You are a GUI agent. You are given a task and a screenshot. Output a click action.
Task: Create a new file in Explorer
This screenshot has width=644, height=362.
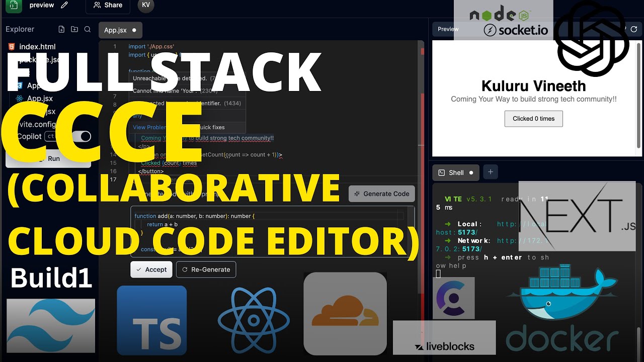(61, 29)
